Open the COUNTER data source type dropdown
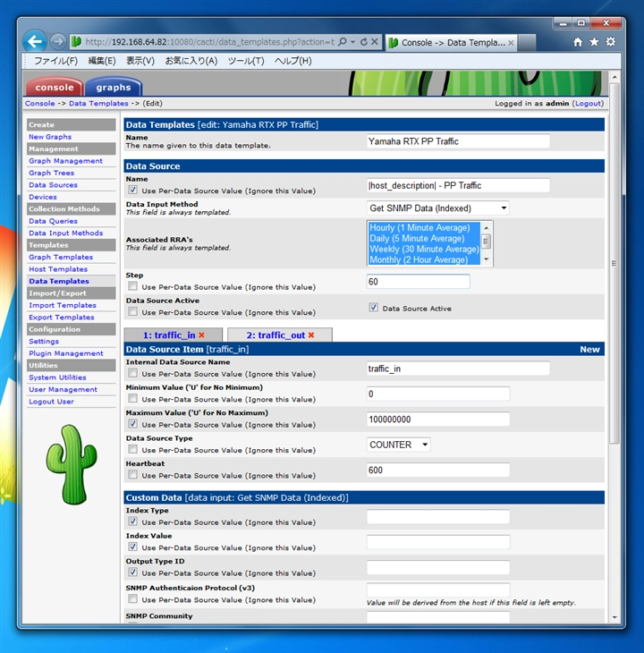This screenshot has height=653, width=644. tap(398, 445)
